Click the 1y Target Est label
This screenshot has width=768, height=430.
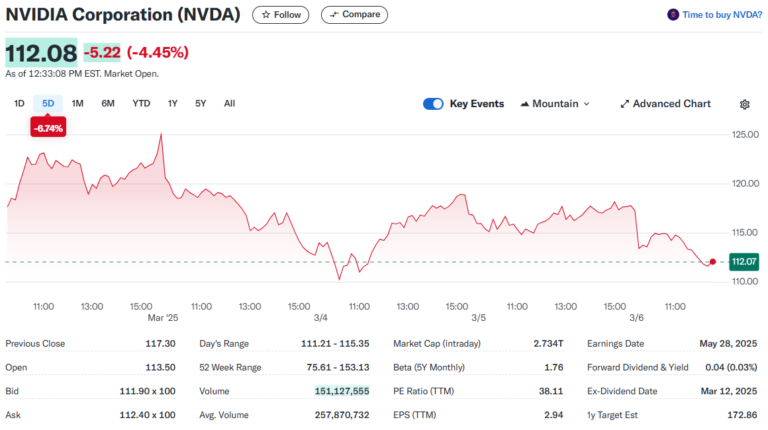click(x=612, y=415)
